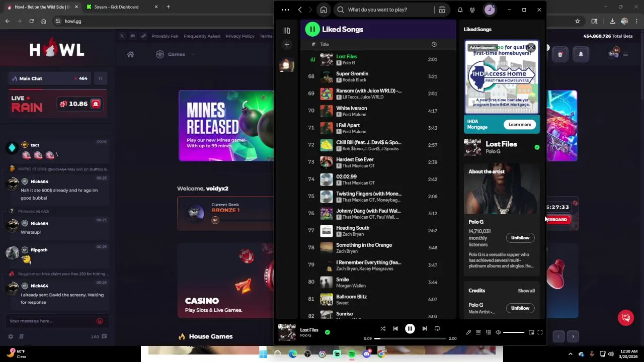
Task: Go back in Spotify's navigation history
Action: pyautogui.click(x=300, y=10)
